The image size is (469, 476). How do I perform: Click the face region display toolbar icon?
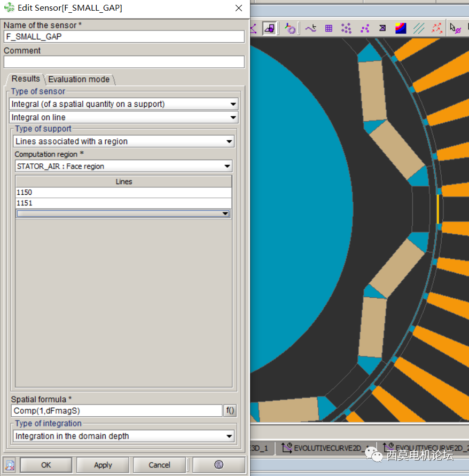coord(270,28)
